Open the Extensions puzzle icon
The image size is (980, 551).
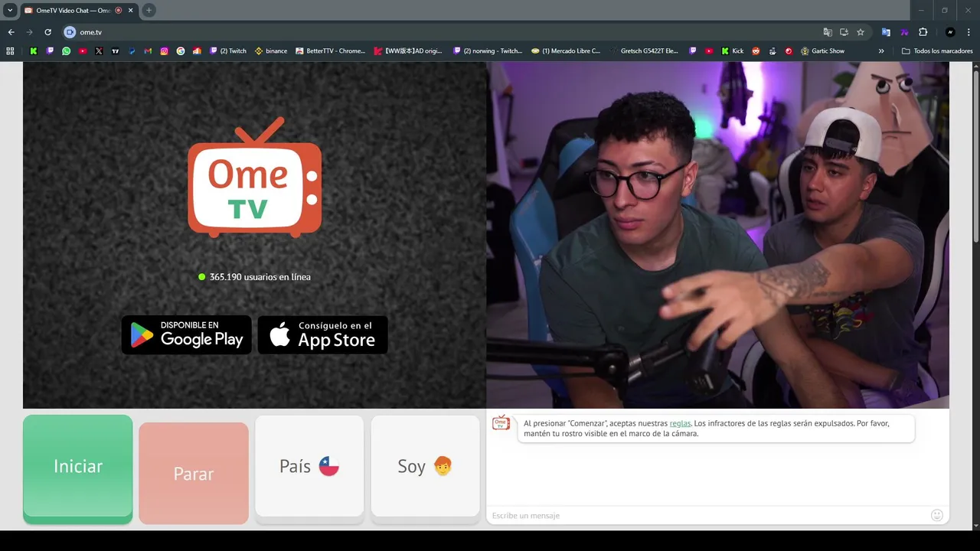(923, 32)
